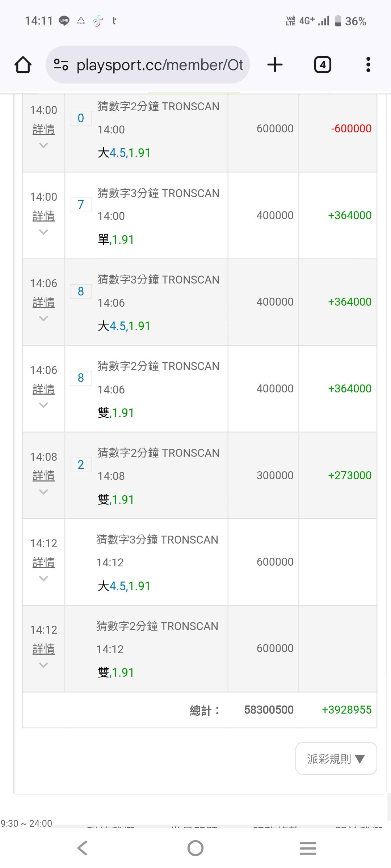This screenshot has width=391, height=868.
Task: Open the tab switcher showing 4 tabs
Action: coord(323,65)
